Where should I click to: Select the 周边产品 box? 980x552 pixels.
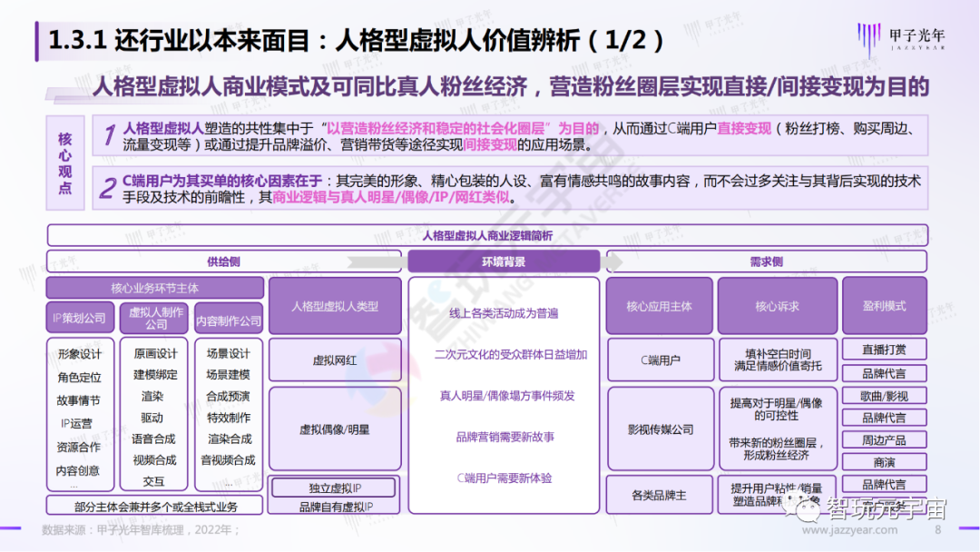885,440
